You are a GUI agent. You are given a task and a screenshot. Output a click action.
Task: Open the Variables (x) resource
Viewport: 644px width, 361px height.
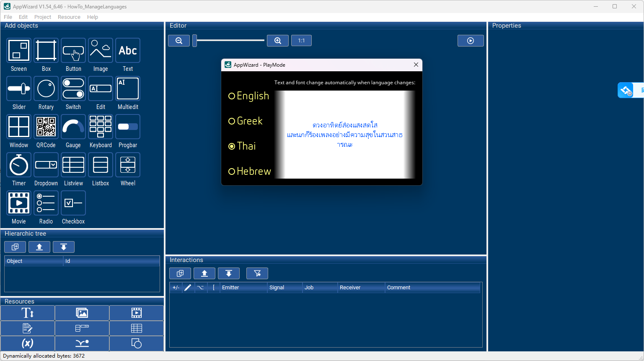28,343
